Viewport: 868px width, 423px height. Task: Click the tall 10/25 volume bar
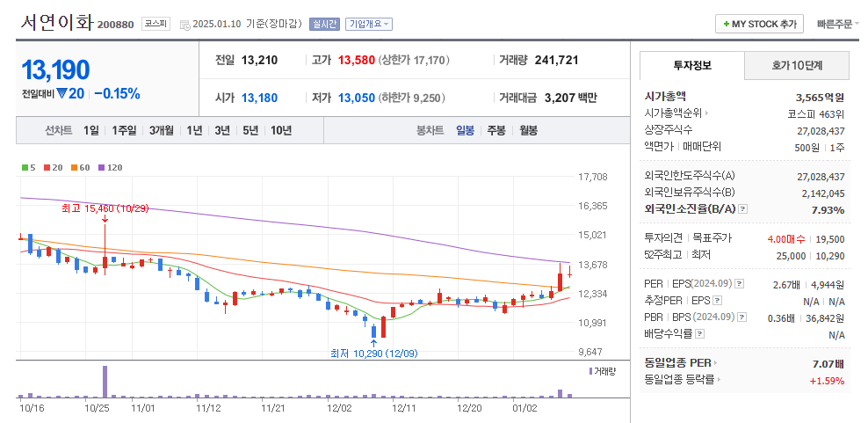tap(105, 382)
